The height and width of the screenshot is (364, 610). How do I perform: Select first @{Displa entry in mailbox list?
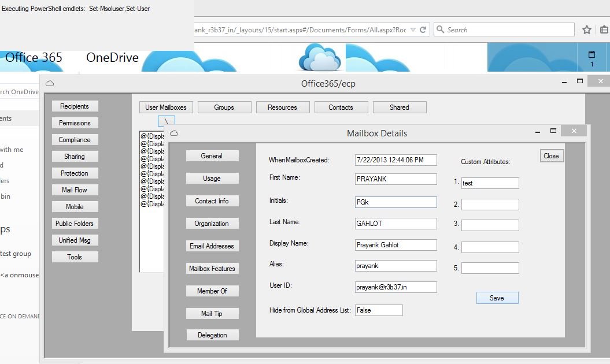(152, 136)
